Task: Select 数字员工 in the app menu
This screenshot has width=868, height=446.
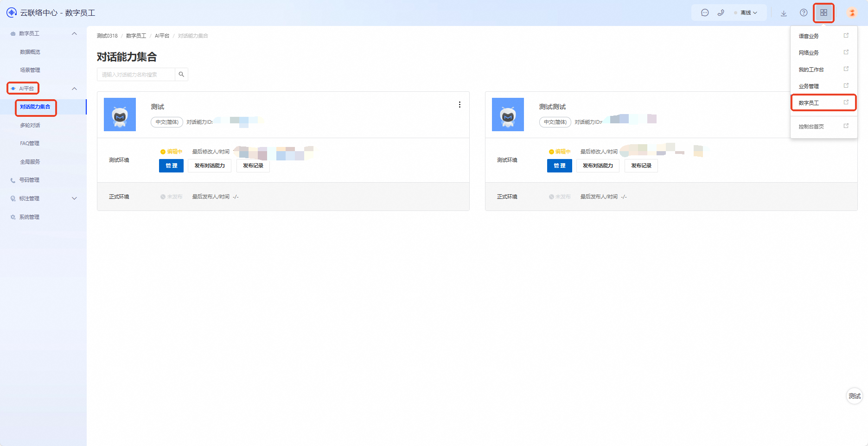Action: [809, 103]
